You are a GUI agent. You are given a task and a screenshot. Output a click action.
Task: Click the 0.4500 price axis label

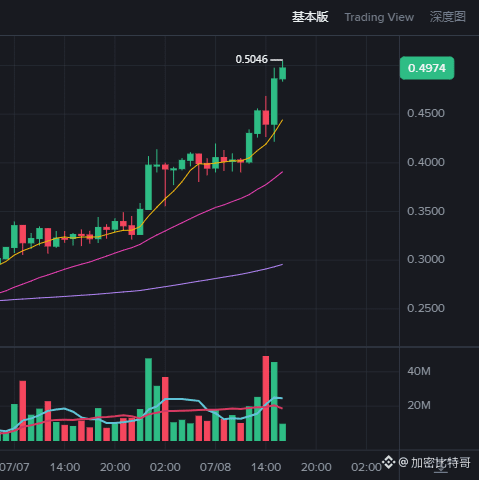tap(426, 113)
